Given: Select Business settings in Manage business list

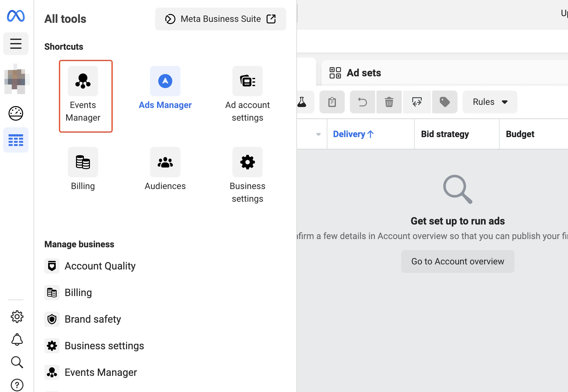Looking at the screenshot, I should pyautogui.click(x=94, y=346).
